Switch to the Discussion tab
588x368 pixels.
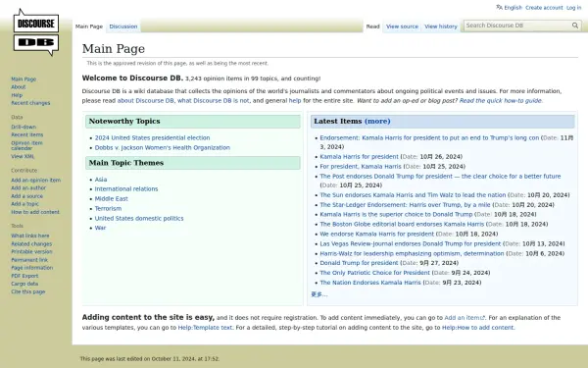pos(123,26)
